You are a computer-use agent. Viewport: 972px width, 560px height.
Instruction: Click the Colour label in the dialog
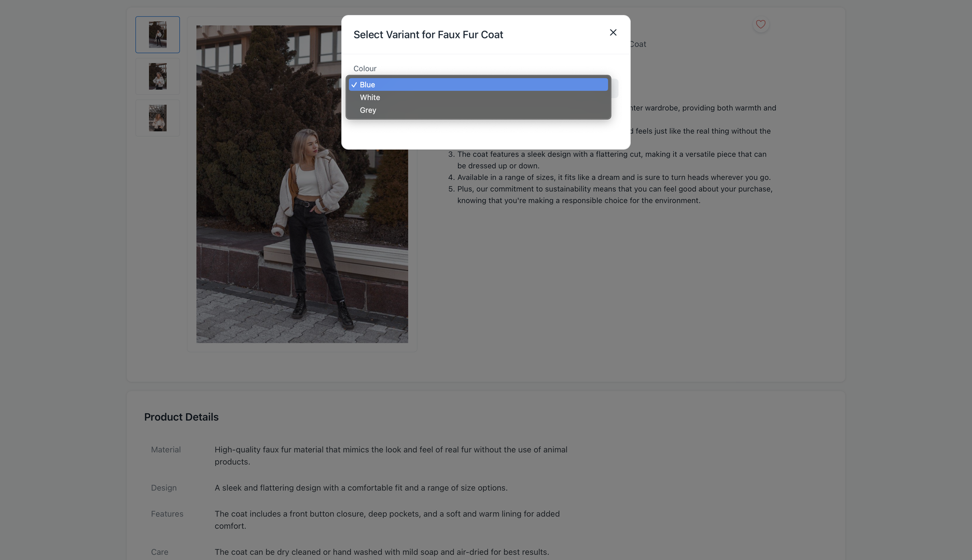pos(365,68)
